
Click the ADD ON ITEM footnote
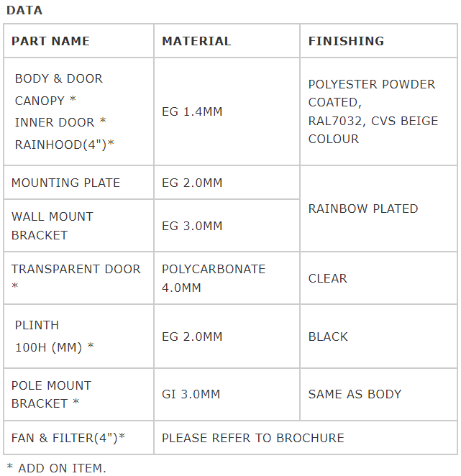click(57, 468)
